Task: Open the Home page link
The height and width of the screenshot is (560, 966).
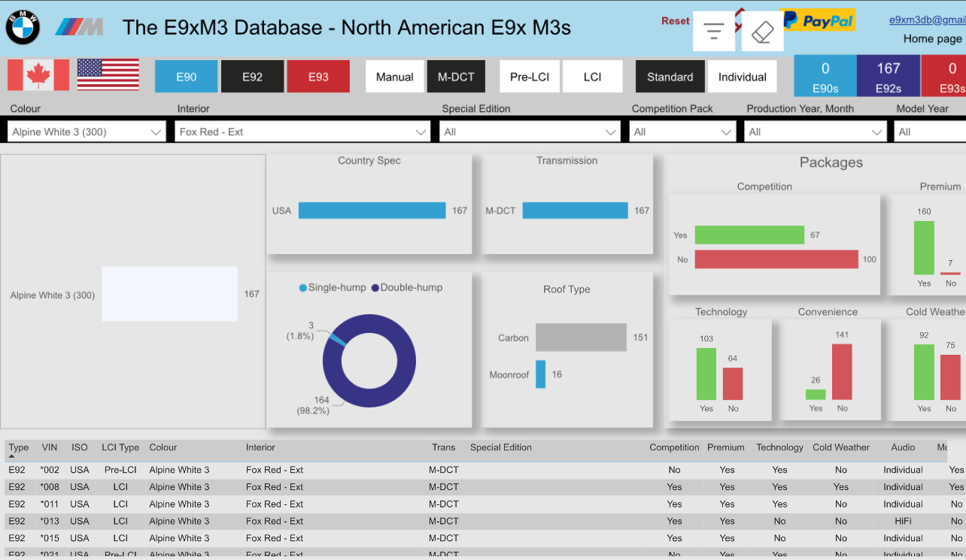Action: 932,38
